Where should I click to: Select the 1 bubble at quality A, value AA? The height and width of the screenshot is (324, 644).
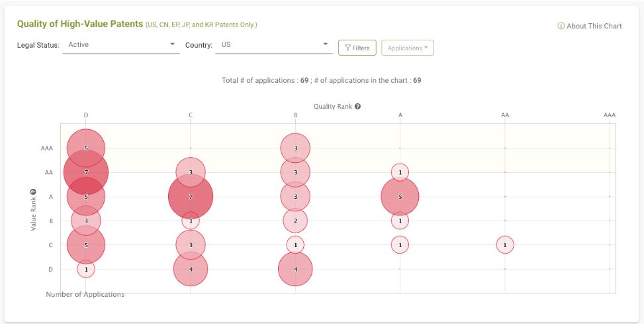pos(400,172)
